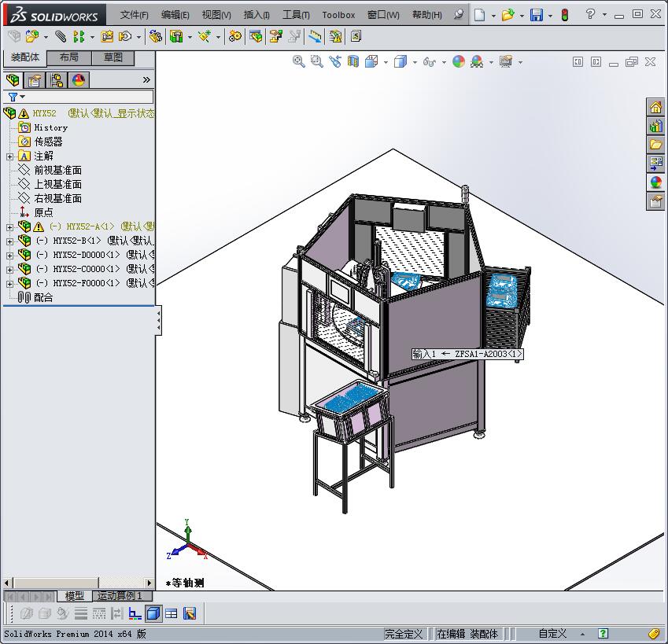Click the feature tree horizontal scrollbar
Screen dimensions: 668x644
pyautogui.click(x=78, y=583)
